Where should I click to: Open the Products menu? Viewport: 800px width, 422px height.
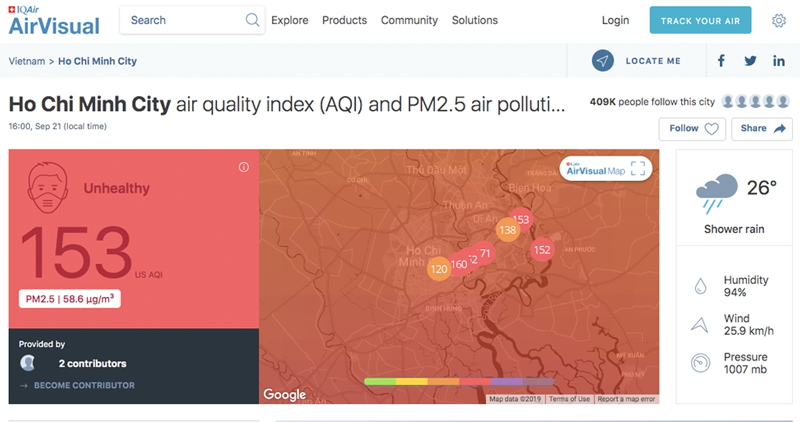(344, 20)
